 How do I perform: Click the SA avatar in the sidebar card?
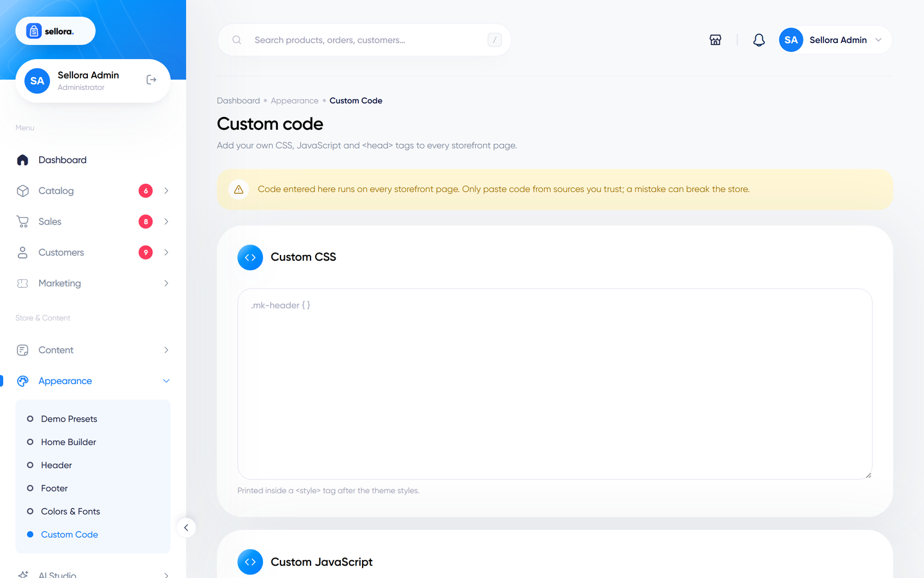(37, 81)
